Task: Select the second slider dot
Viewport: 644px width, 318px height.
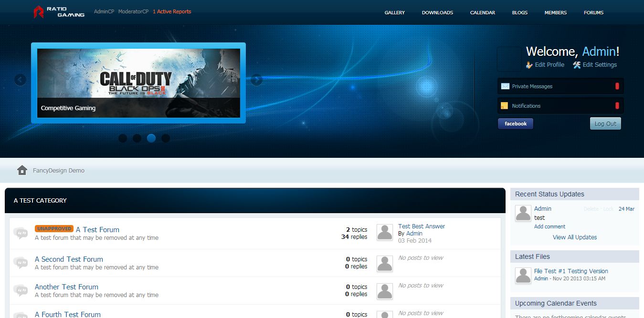Action: (x=137, y=138)
